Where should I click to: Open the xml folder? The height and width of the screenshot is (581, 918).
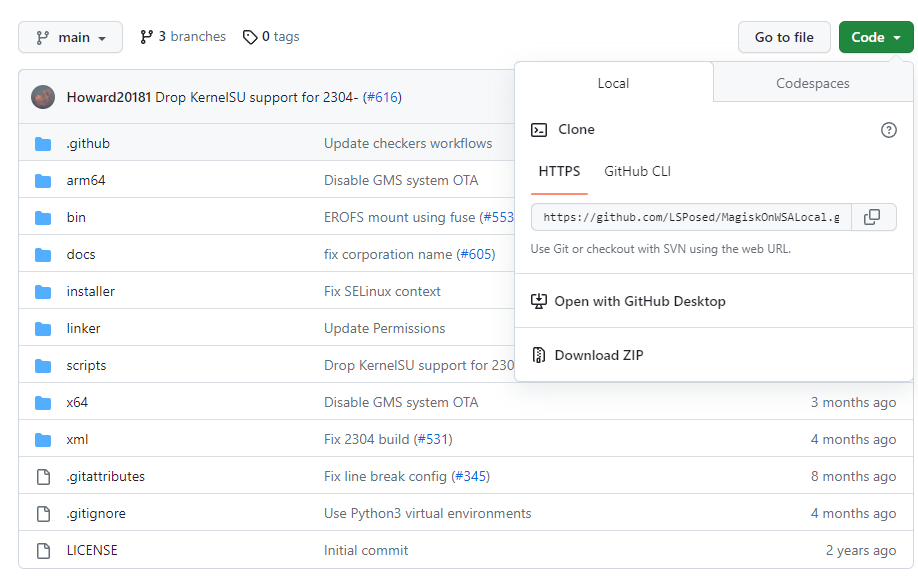click(x=77, y=439)
